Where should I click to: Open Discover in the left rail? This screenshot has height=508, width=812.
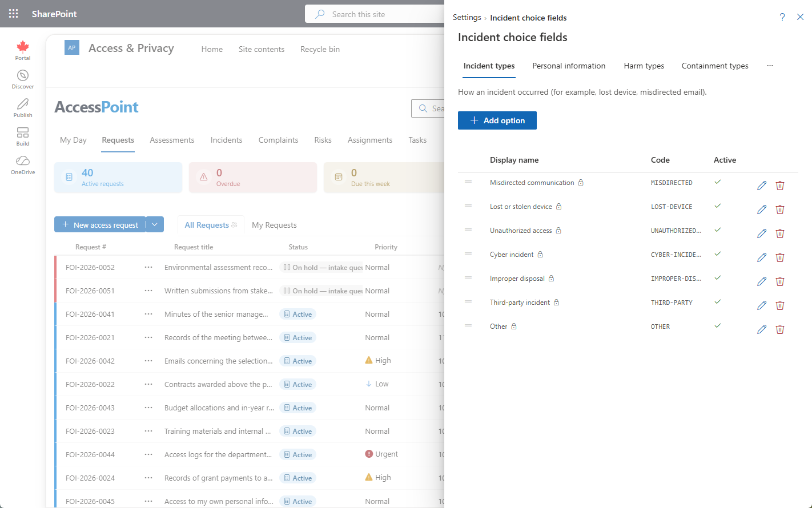pos(23,79)
